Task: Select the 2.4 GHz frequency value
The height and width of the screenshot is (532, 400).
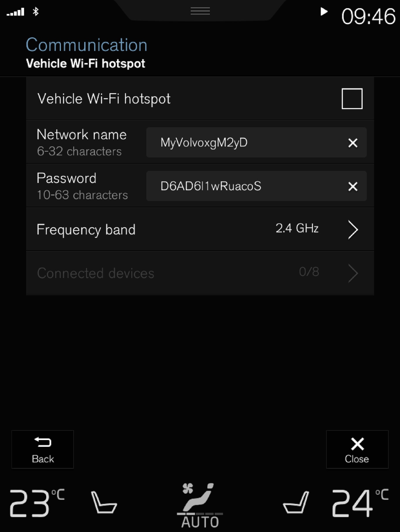Action: click(x=297, y=228)
